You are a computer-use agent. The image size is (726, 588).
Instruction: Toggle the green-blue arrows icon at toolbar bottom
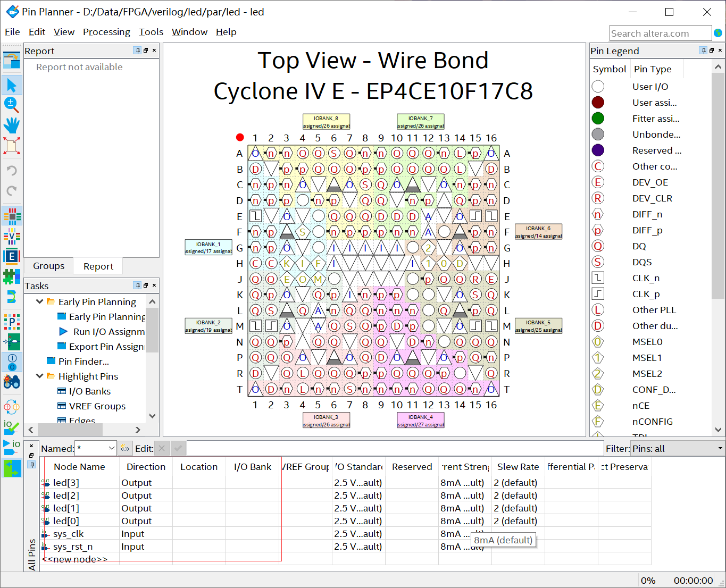(12, 468)
